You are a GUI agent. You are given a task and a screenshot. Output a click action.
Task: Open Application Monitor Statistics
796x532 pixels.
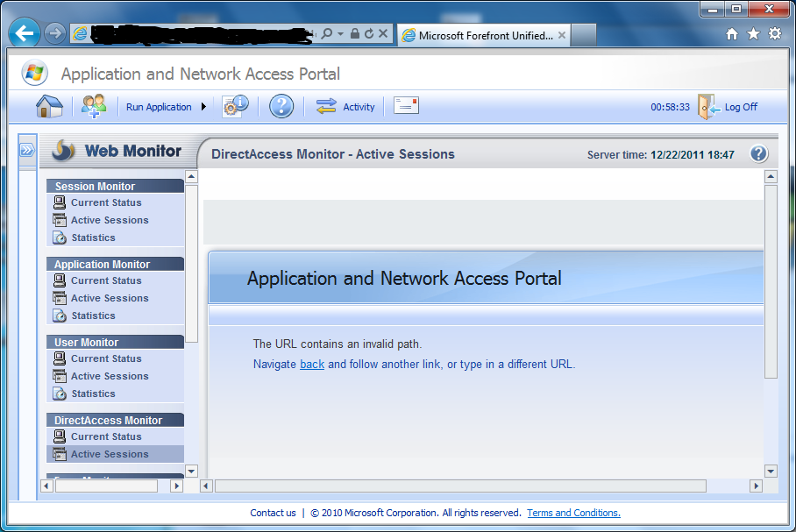click(94, 316)
